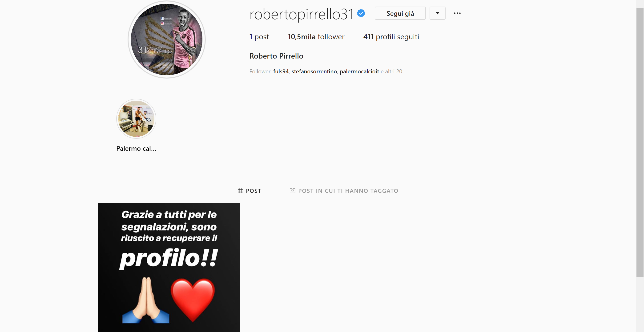
Task: Open the 'Grazie a tutti' post thumbnail
Action: (x=169, y=267)
